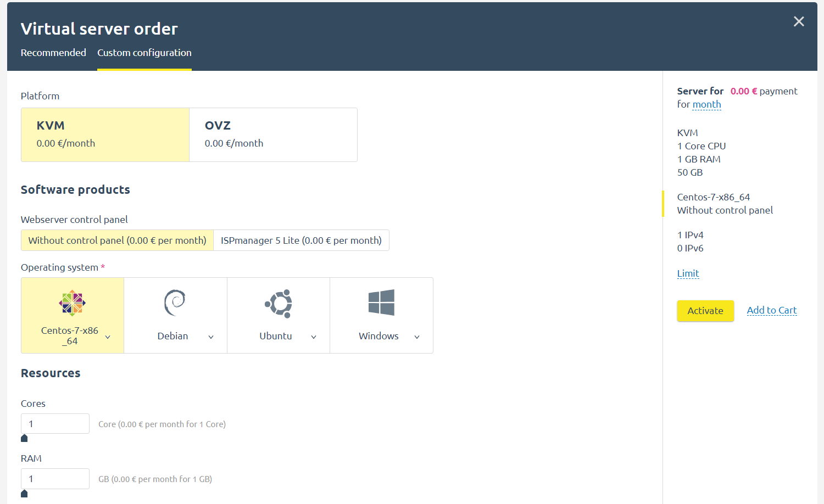
Task: Focus the RAM number input field
Action: (55, 479)
